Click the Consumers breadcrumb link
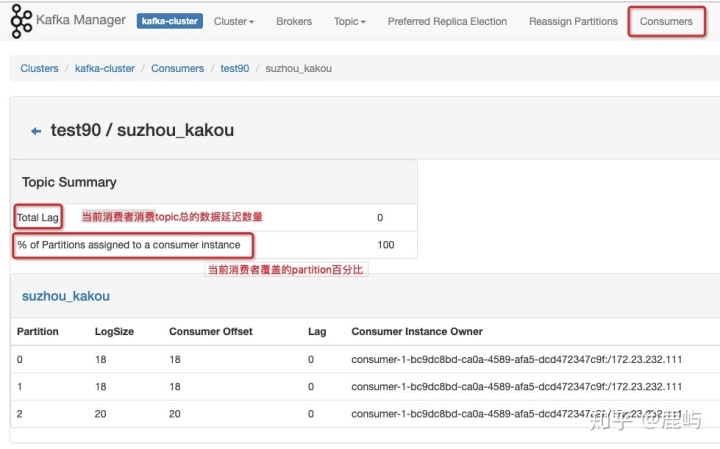This screenshot has width=720, height=449. (x=177, y=68)
